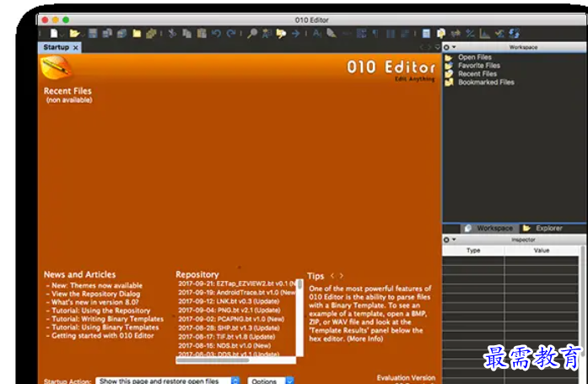Open the Calculator toolbar icon
Screen dimensions: 588x384
[426, 34]
